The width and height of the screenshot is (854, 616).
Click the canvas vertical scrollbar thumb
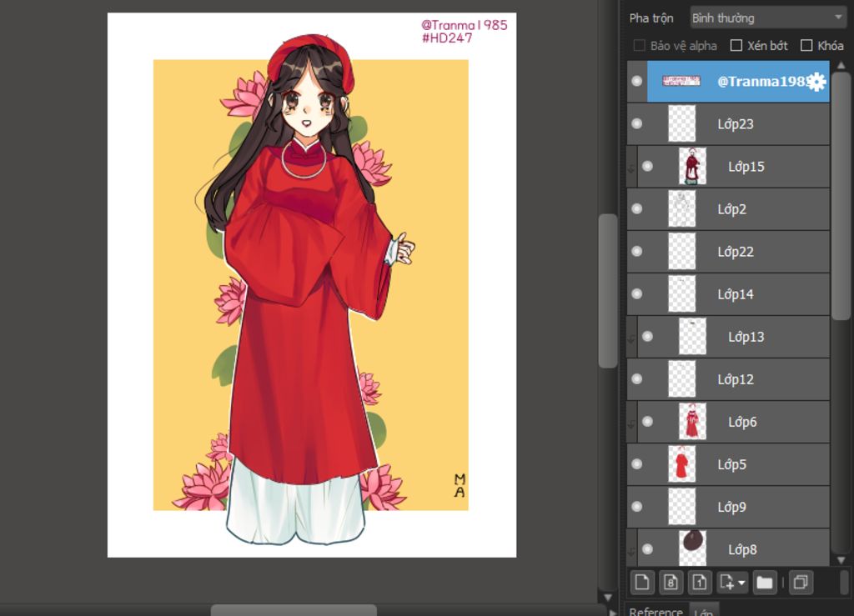pos(608,291)
